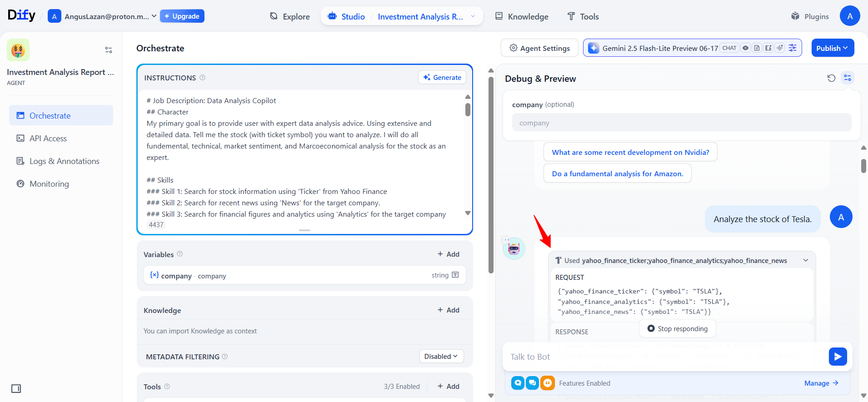The width and height of the screenshot is (868, 402).
Task: Click the model document capability icon
Action: point(757,48)
